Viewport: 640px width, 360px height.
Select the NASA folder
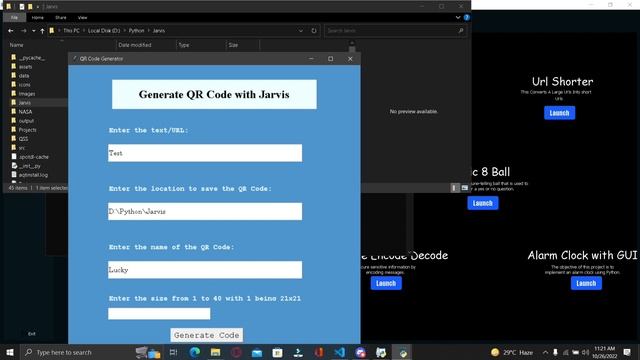click(25, 111)
